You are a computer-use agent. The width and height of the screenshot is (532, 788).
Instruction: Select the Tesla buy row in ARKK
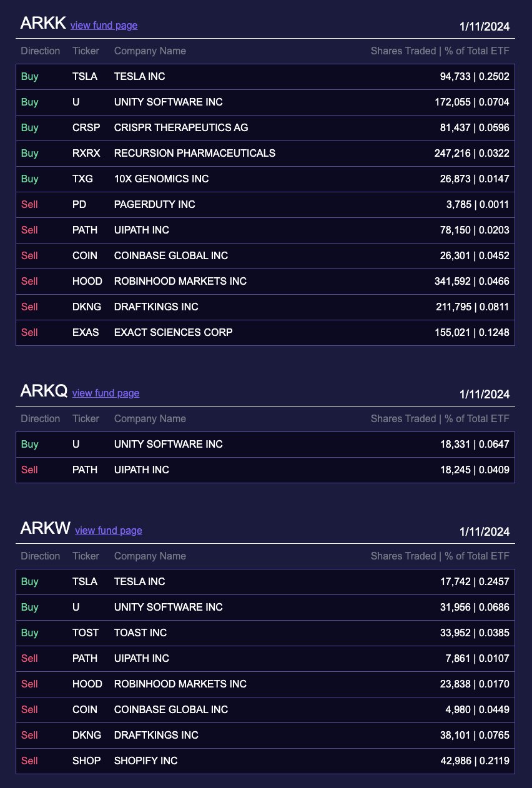pos(265,77)
